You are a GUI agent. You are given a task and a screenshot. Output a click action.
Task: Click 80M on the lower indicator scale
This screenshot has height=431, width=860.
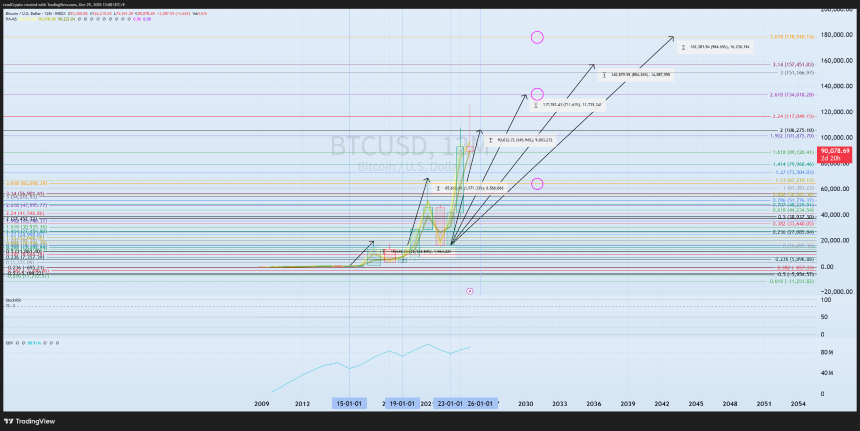tap(827, 353)
